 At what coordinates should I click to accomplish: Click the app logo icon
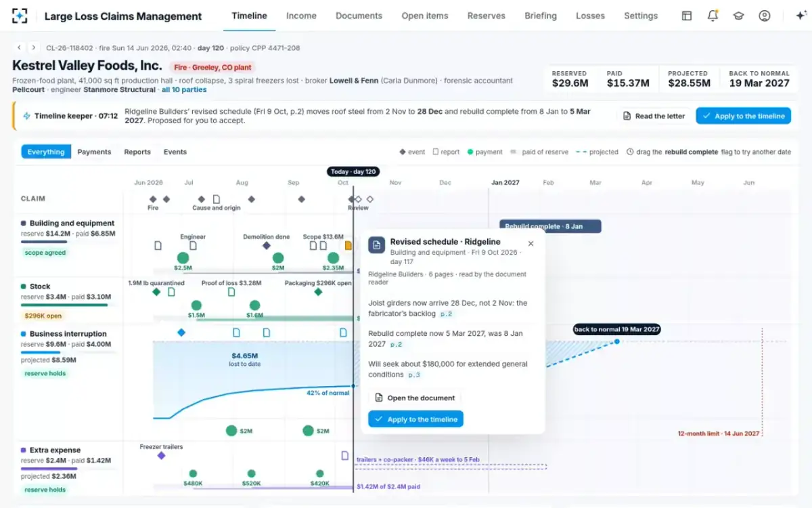pyautogui.click(x=20, y=16)
